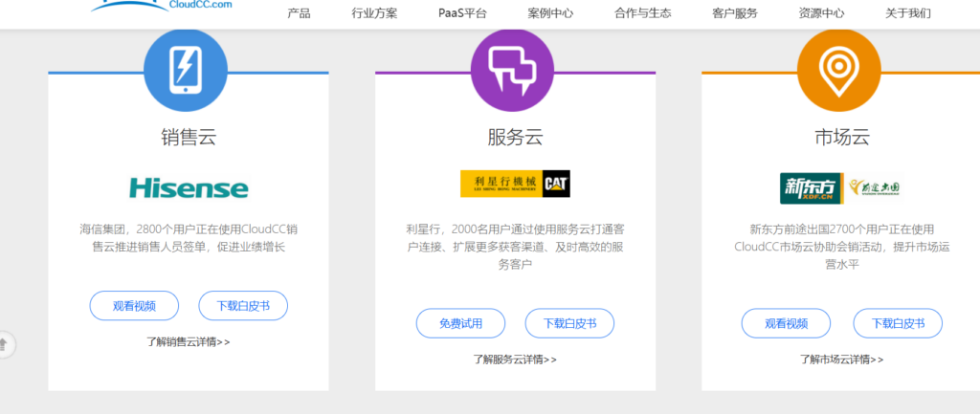Screen dimensions: 980x414
Task: Follow the 了解服务云详情>> link
Action: (x=515, y=360)
